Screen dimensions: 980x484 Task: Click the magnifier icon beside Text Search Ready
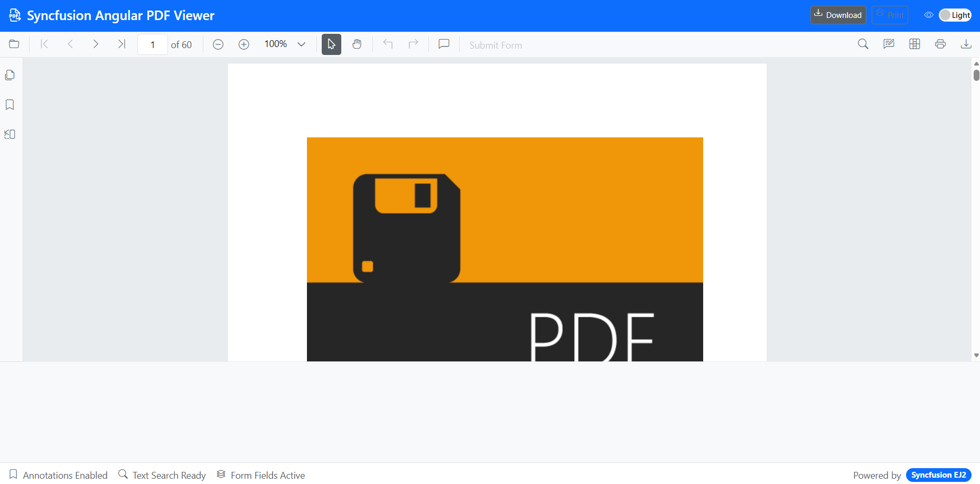coord(123,474)
